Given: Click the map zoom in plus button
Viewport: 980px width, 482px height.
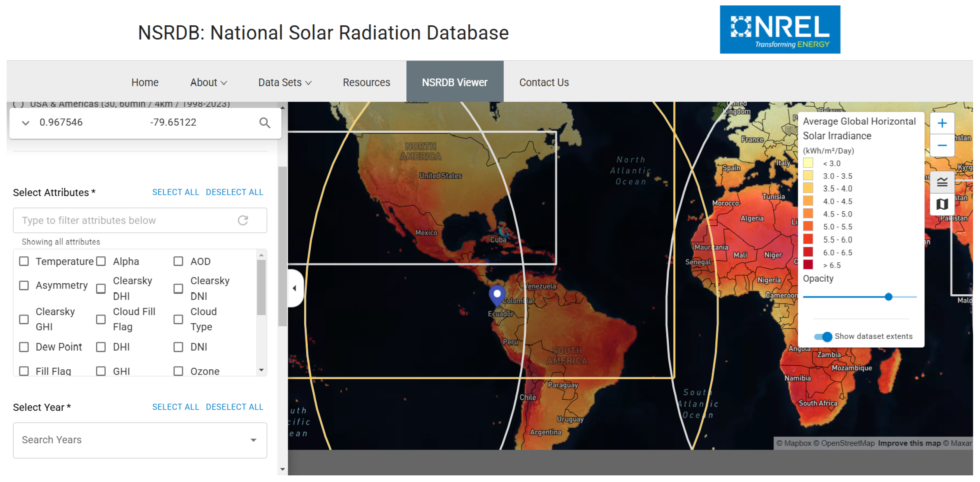Looking at the screenshot, I should 941,123.
